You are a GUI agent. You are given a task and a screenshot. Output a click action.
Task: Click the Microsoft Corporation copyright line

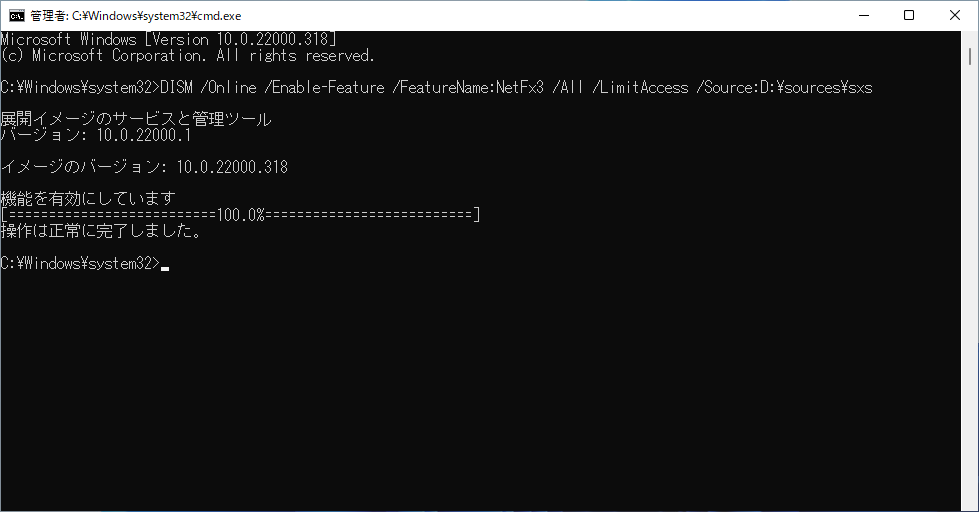click(x=188, y=55)
